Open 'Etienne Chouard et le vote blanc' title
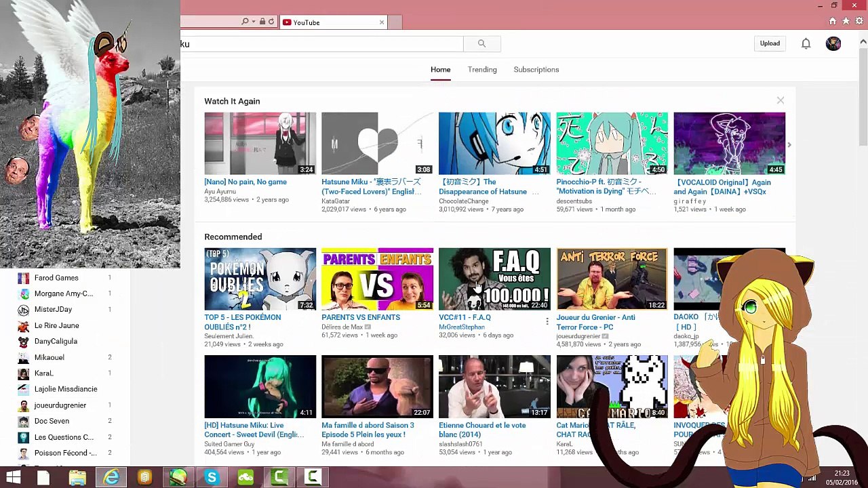868x488 pixels. [x=482, y=430]
